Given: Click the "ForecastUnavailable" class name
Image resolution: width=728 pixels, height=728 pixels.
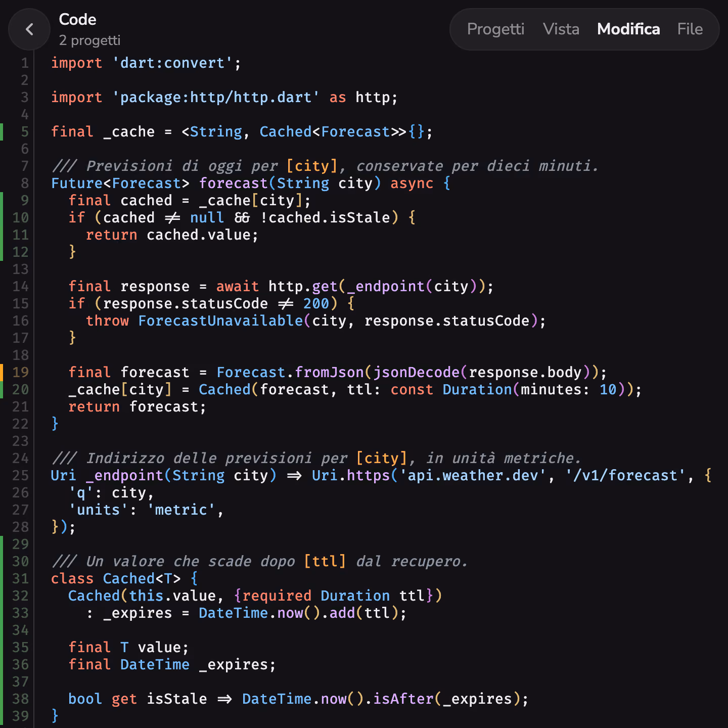Looking at the screenshot, I should [x=220, y=321].
